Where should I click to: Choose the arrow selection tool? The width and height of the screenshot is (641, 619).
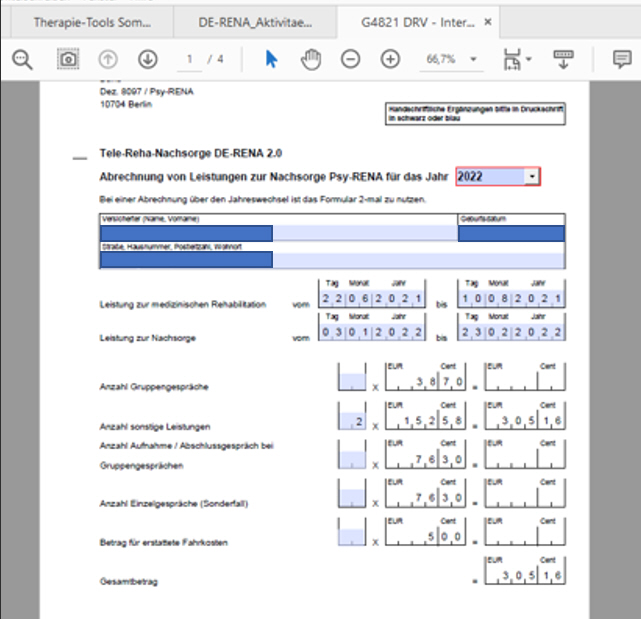271,60
